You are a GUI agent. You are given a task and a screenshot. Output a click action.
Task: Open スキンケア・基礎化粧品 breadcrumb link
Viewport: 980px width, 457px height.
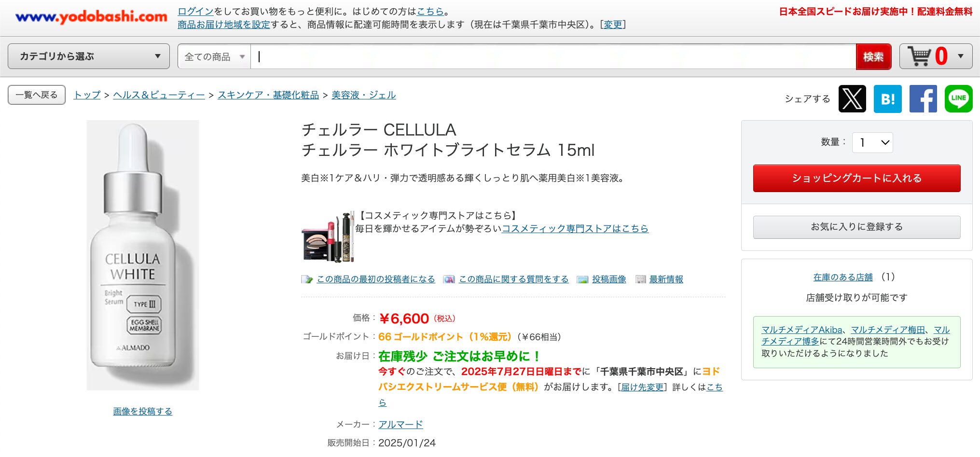tap(268, 95)
